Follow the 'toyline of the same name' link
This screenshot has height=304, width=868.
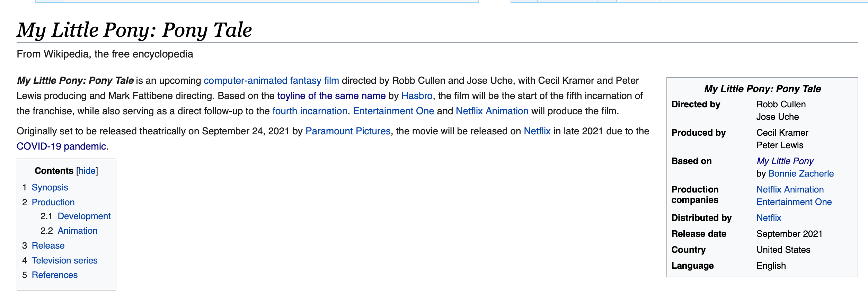pyautogui.click(x=331, y=96)
